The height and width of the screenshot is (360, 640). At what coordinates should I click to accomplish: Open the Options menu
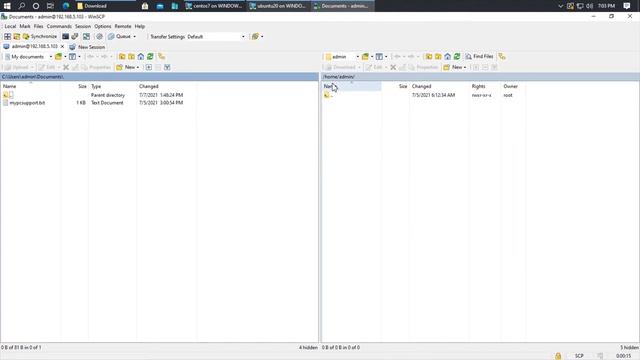(x=102, y=26)
